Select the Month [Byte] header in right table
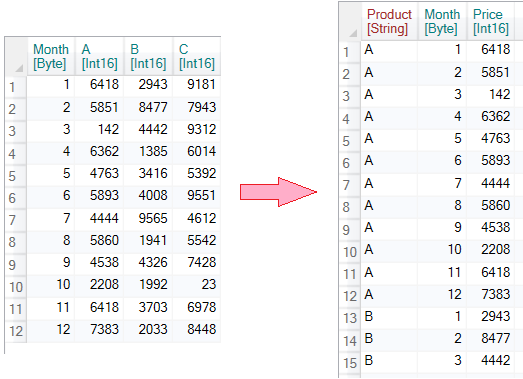Image resolution: width=523 pixels, height=379 pixels. coord(442,21)
